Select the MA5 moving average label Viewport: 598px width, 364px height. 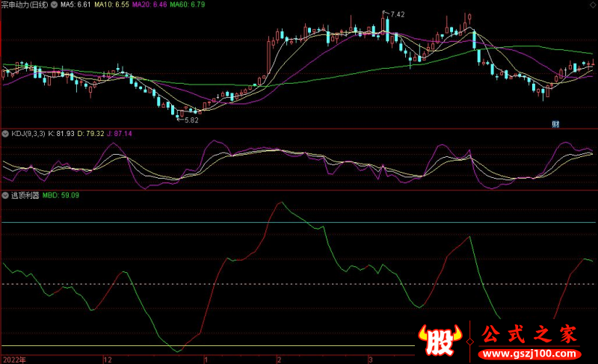(75, 4)
